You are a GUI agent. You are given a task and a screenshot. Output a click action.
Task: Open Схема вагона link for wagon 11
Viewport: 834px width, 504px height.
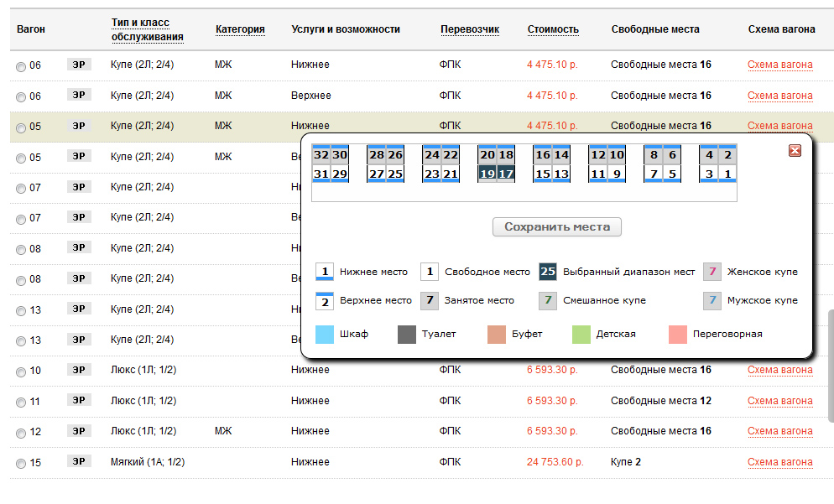coord(779,401)
